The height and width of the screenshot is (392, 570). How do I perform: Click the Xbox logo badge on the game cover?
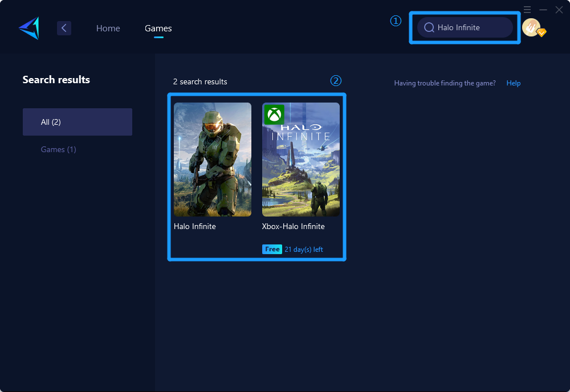pyautogui.click(x=274, y=115)
